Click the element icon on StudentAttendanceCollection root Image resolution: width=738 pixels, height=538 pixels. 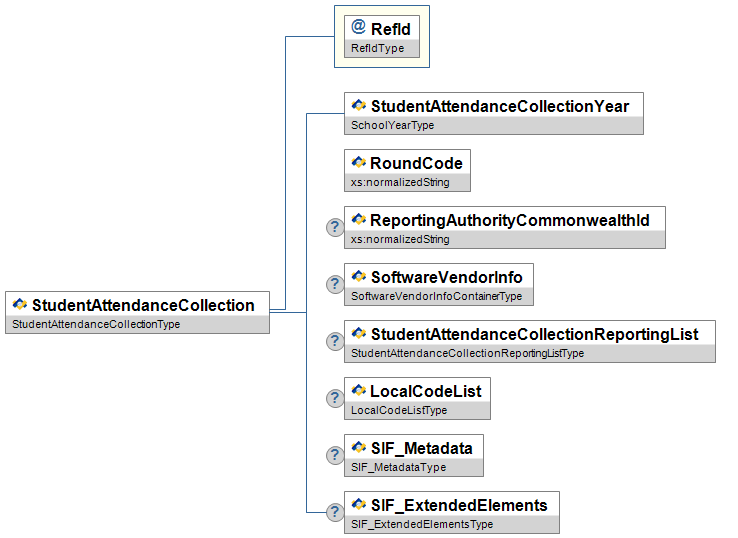pos(19,304)
